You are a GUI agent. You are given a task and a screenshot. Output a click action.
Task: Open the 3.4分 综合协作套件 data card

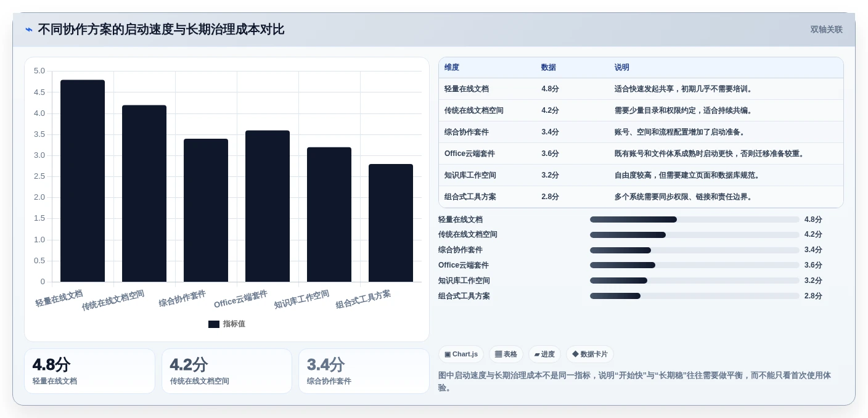(364, 371)
